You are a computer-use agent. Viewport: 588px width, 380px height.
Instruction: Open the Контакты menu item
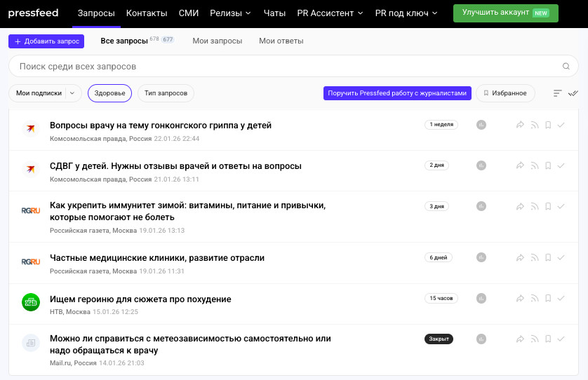(147, 13)
